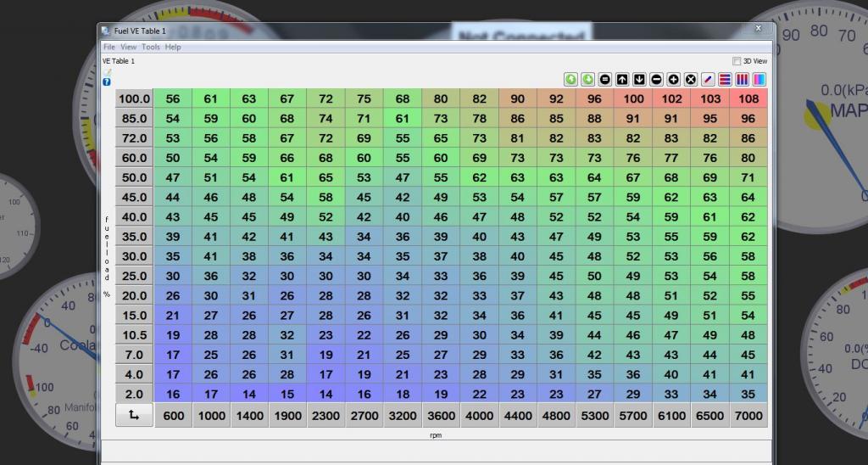Screen dimensions: 868x465
Task: Select cell 38 at 30.0 load, 1400 rpm
Action: pyautogui.click(x=249, y=256)
